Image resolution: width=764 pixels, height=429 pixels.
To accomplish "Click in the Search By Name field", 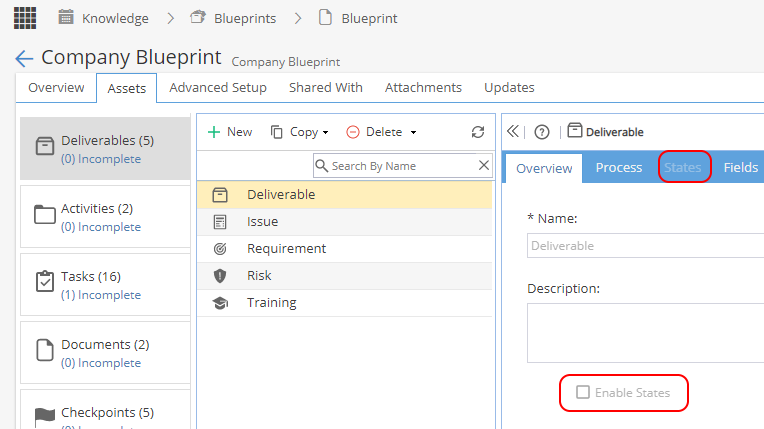I will 403,166.
